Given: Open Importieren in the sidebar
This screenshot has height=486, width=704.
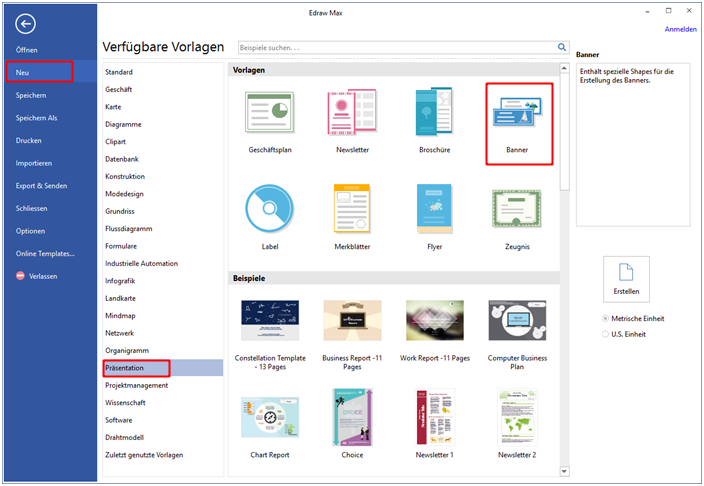Looking at the screenshot, I should point(34,163).
